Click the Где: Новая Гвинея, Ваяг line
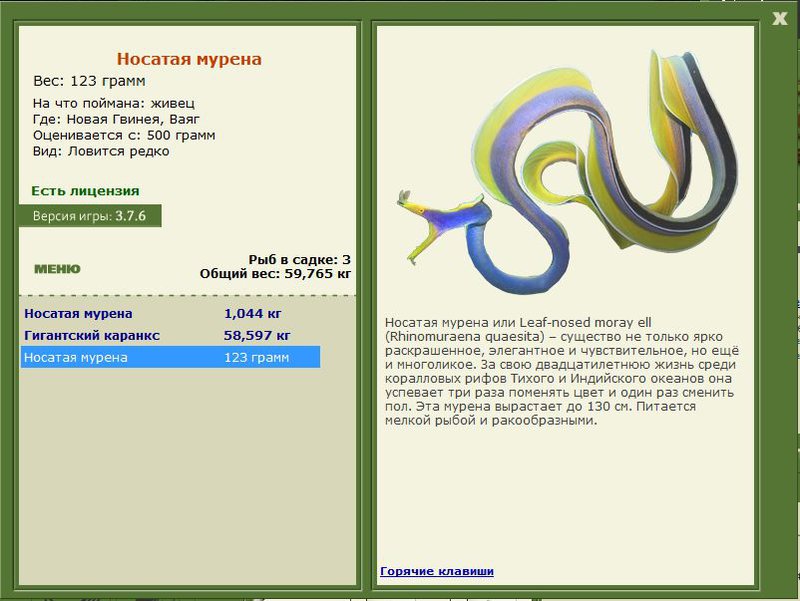This screenshot has height=601, width=800. (116, 119)
